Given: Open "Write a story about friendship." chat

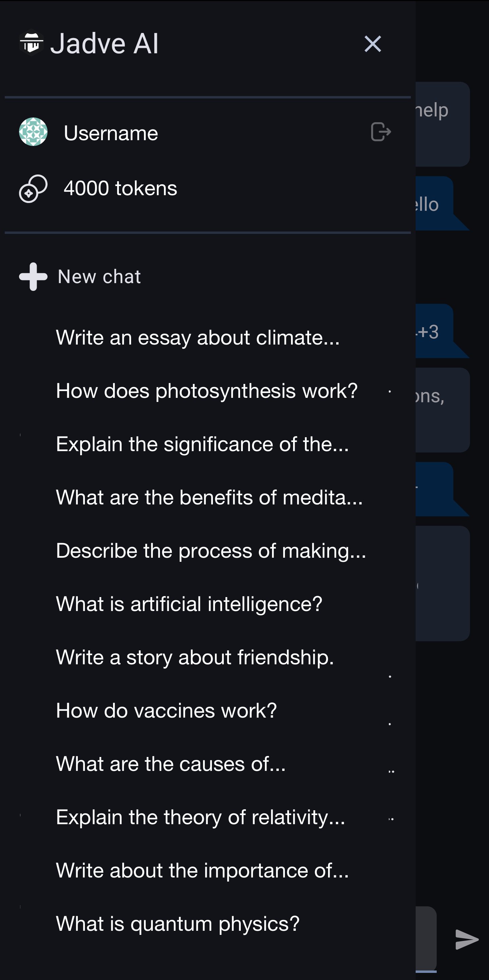Looking at the screenshot, I should click(195, 658).
